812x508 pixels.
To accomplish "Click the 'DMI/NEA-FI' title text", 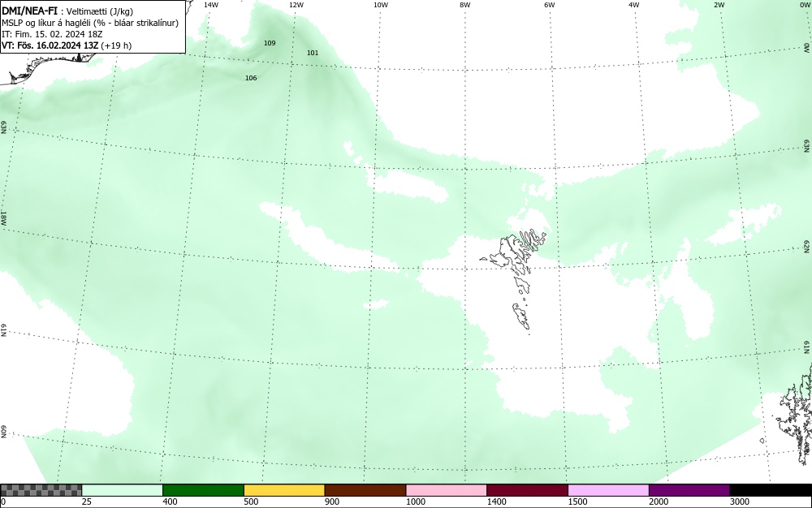I will pos(29,11).
